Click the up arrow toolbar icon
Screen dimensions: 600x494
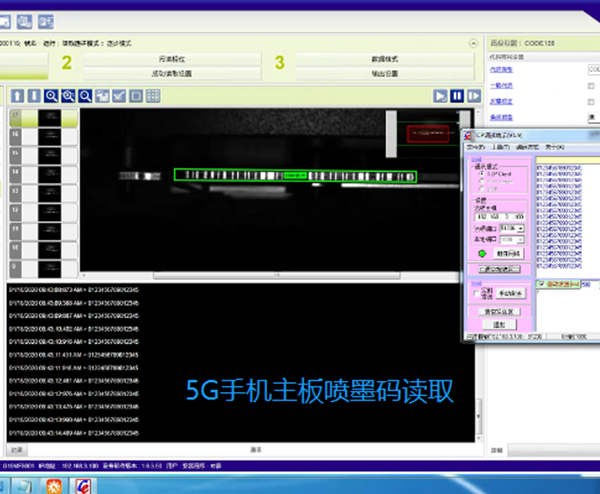click(x=17, y=96)
